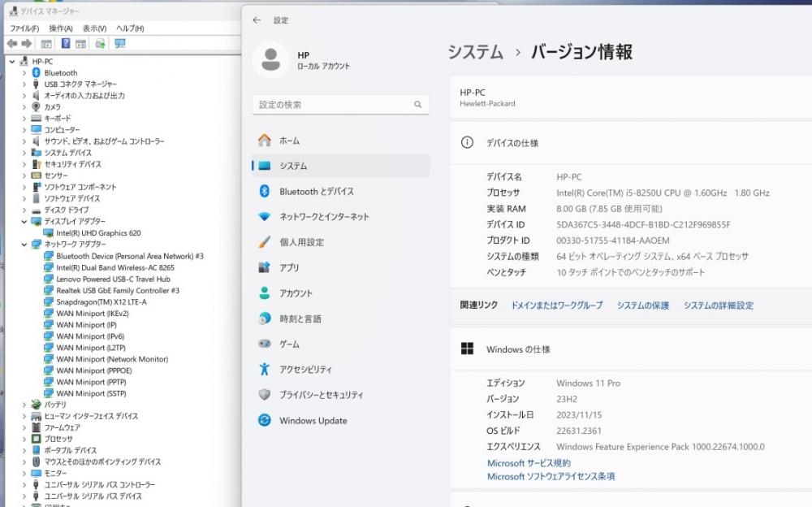Select ヒューマン インターフェイス デバイス tree item

click(x=91, y=416)
